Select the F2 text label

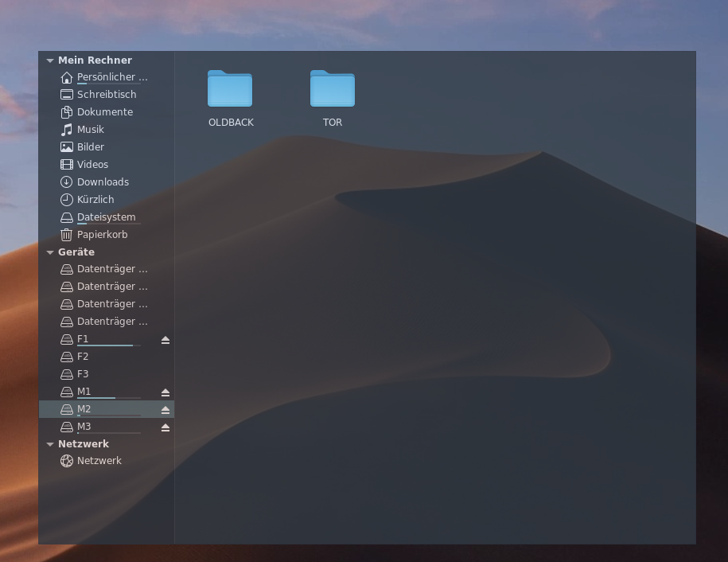tap(83, 357)
